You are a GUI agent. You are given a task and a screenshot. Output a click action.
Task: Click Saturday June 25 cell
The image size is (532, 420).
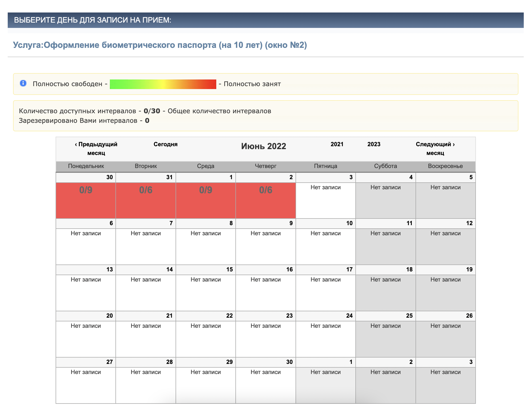[x=386, y=339]
